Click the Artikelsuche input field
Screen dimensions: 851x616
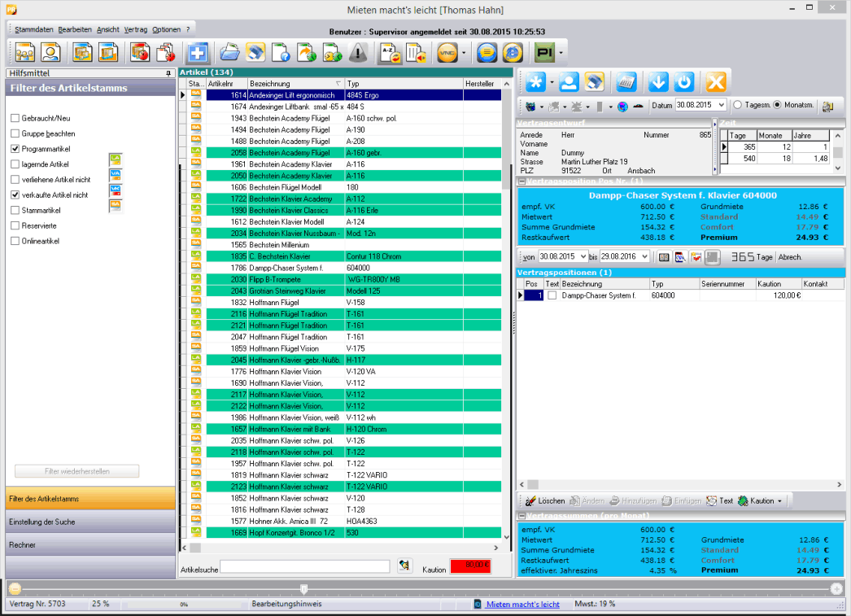(305, 566)
